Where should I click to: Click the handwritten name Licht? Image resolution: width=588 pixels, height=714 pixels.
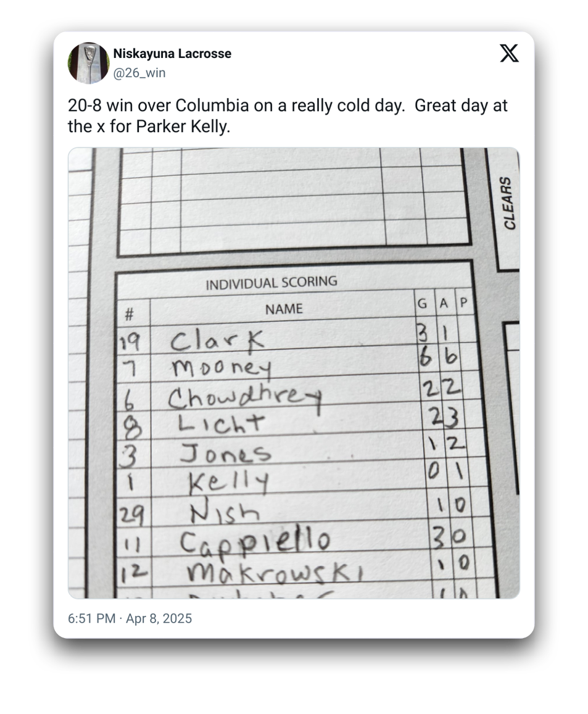point(220,423)
